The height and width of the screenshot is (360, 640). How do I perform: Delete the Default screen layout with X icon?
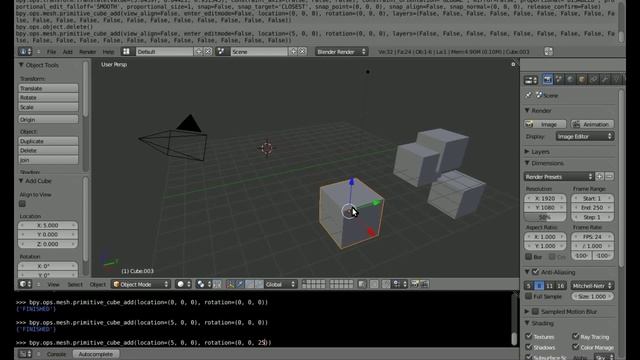point(208,51)
